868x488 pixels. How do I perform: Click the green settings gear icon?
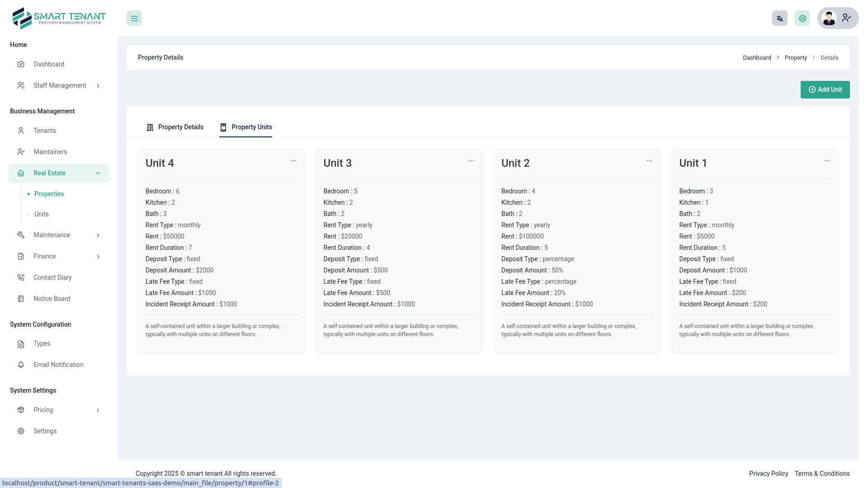point(802,19)
